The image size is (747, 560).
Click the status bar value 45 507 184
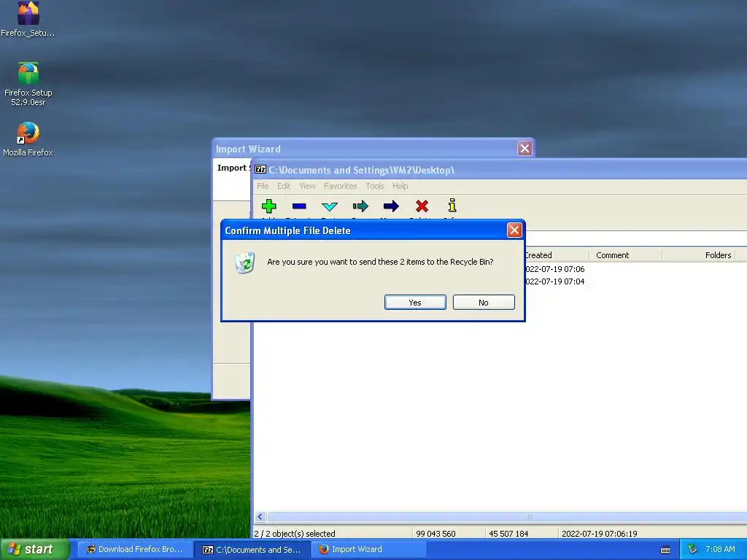(x=508, y=533)
